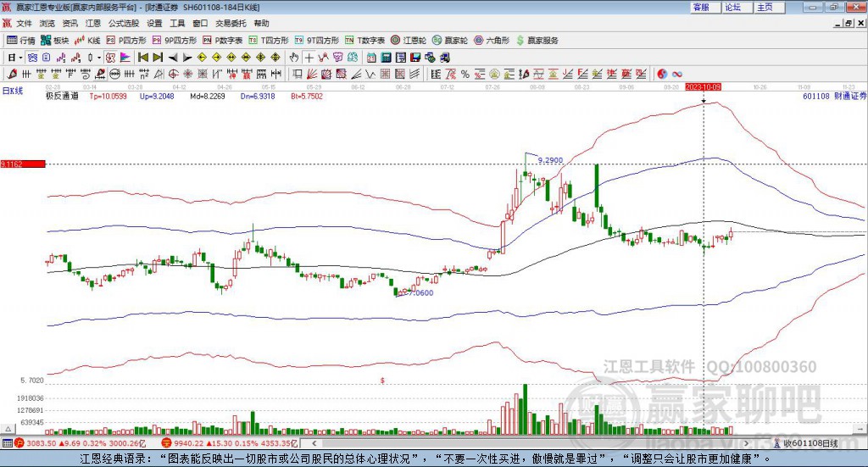Expand panel with bottom-left up-triangle button
The width and height of the screenshot is (868, 467).
tap(8, 429)
